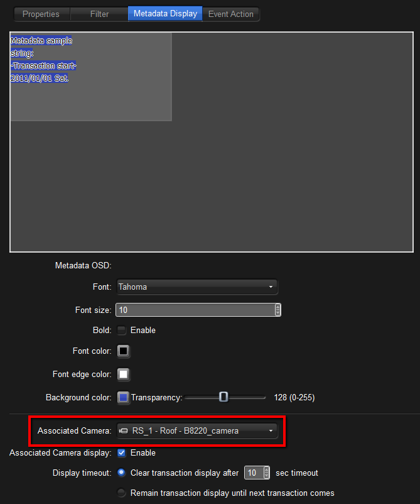
Task: Open the Tahoma font dropdown
Action: tap(197, 287)
